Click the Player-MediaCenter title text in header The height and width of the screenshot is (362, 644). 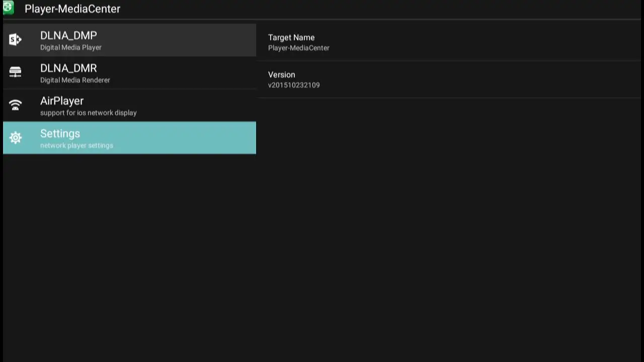point(72,9)
